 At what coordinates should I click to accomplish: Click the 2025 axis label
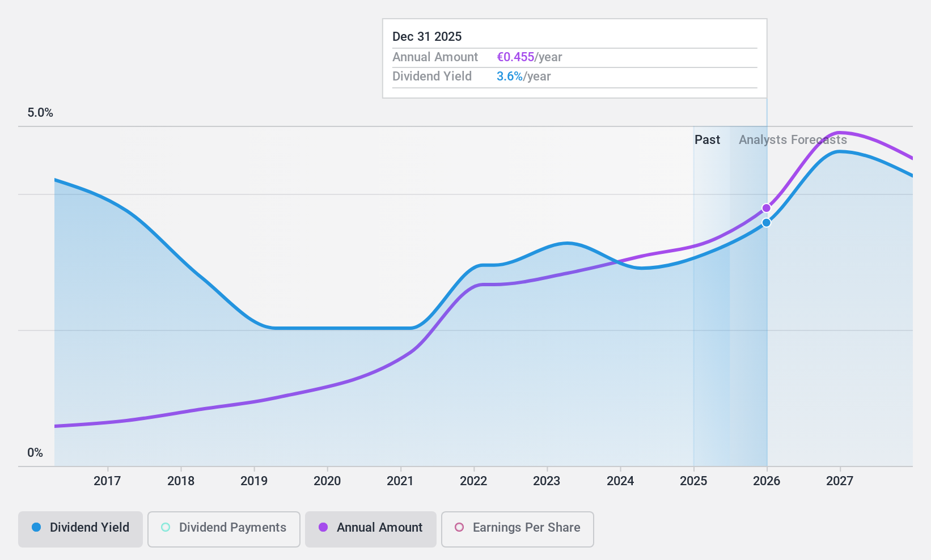click(693, 481)
